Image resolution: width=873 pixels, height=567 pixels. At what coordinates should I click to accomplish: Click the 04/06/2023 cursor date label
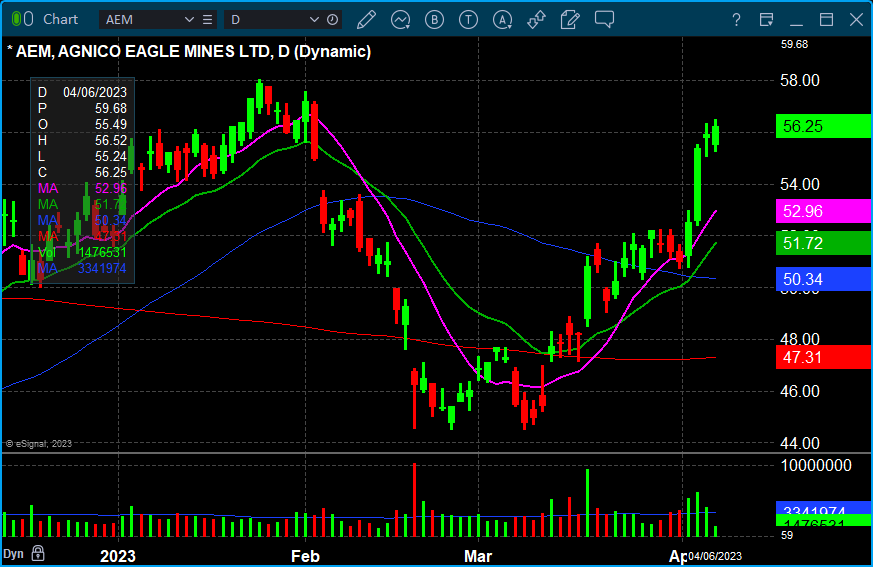[x=715, y=556]
